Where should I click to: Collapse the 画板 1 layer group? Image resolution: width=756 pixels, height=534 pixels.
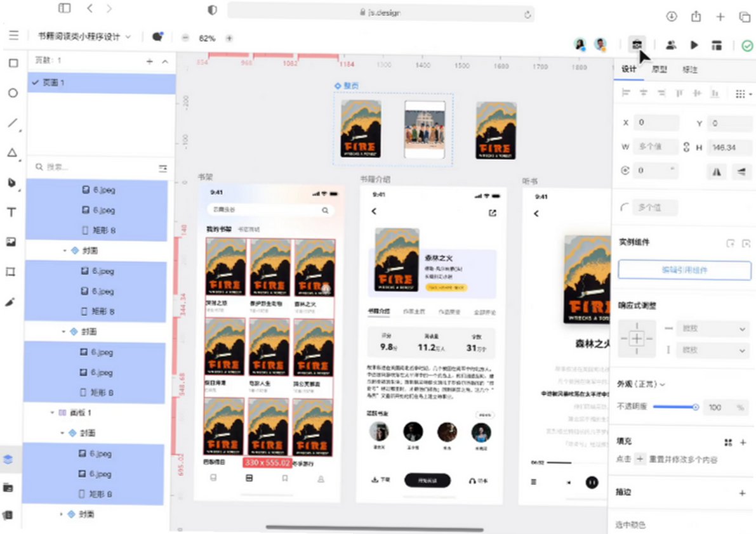pyautogui.click(x=52, y=413)
